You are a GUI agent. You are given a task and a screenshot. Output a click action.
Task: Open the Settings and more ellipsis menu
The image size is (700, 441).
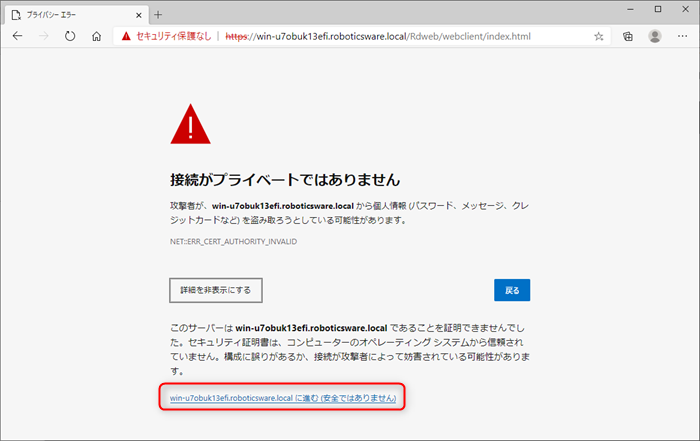682,36
